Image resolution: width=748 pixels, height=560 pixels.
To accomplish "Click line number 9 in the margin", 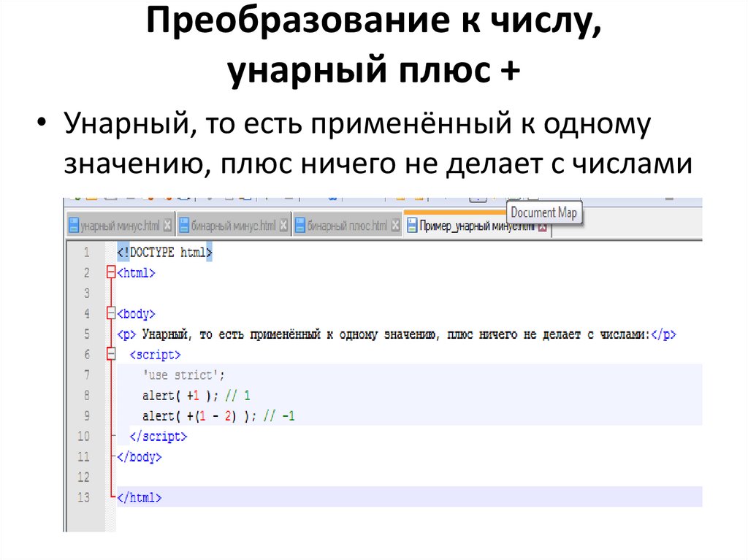I will pos(87,415).
